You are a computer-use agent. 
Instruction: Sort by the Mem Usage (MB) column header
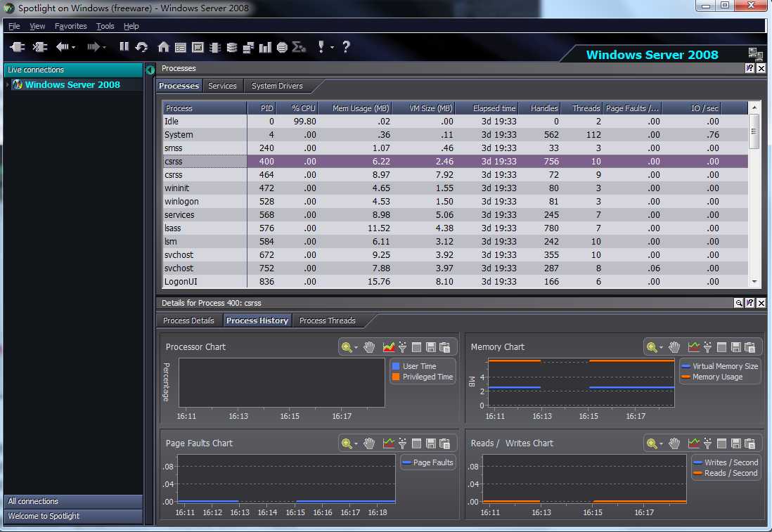click(355, 108)
